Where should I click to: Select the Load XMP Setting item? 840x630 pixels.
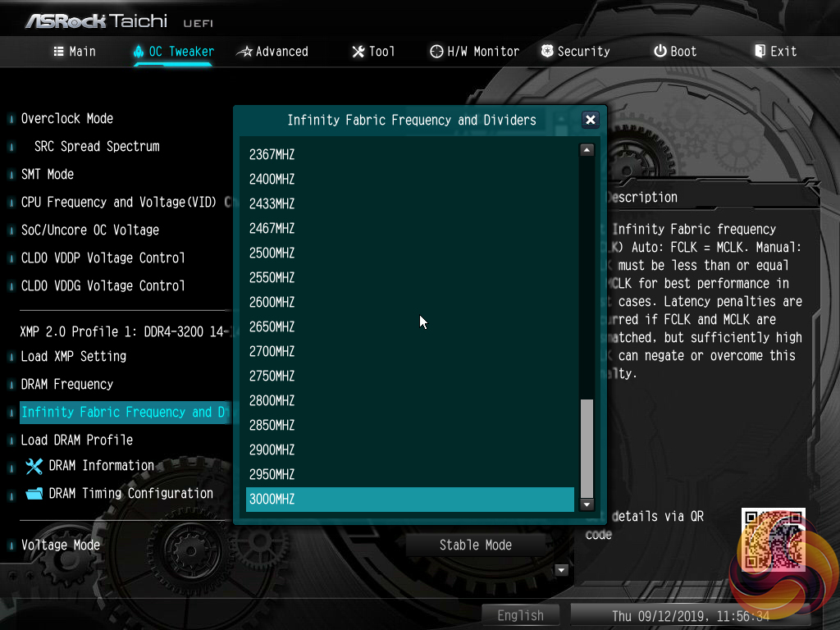(74, 356)
